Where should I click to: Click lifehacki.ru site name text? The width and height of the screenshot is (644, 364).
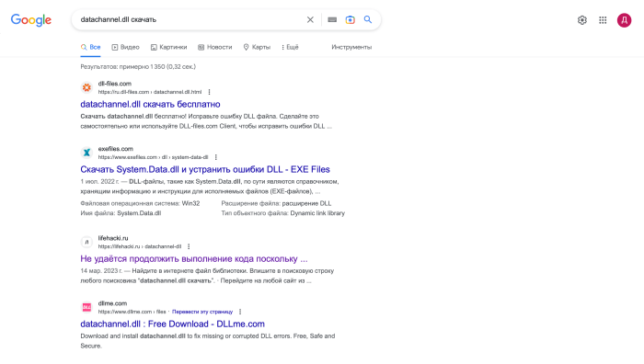[x=113, y=238]
